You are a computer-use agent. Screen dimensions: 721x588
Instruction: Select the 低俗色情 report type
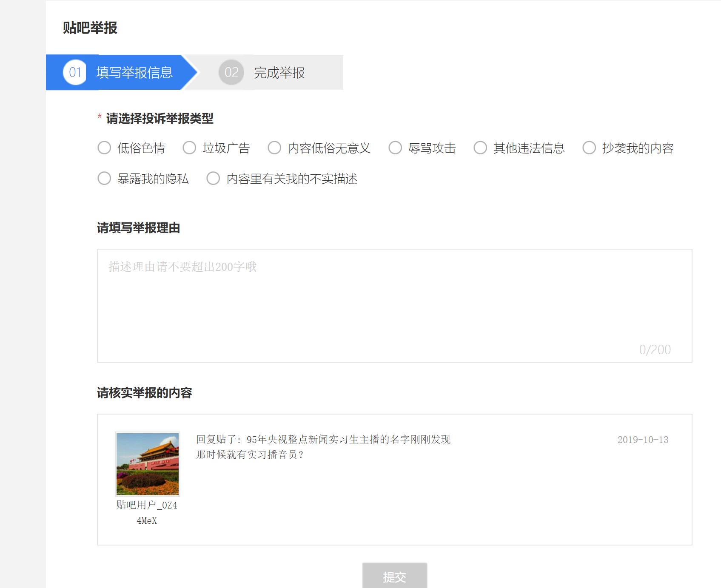[104, 148]
